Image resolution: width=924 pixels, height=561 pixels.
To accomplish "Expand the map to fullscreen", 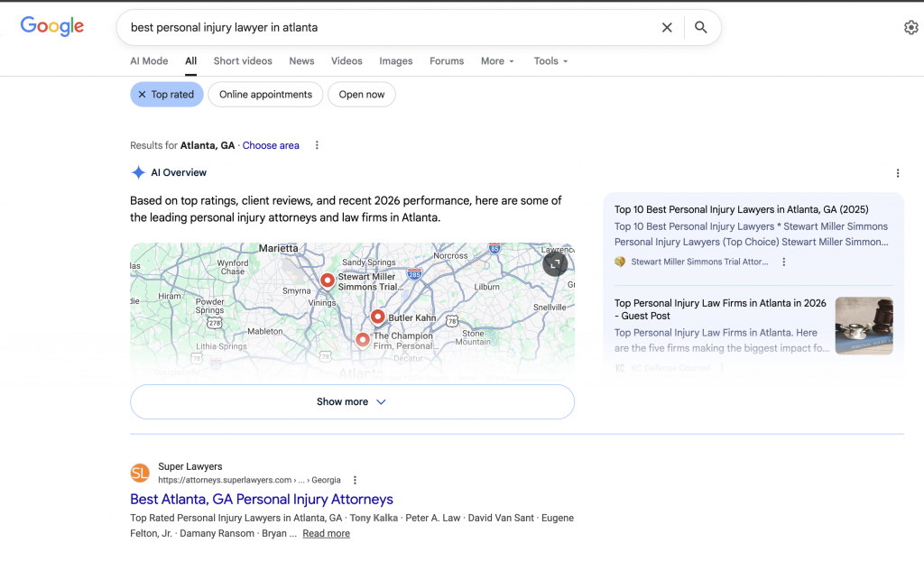I will click(x=555, y=263).
